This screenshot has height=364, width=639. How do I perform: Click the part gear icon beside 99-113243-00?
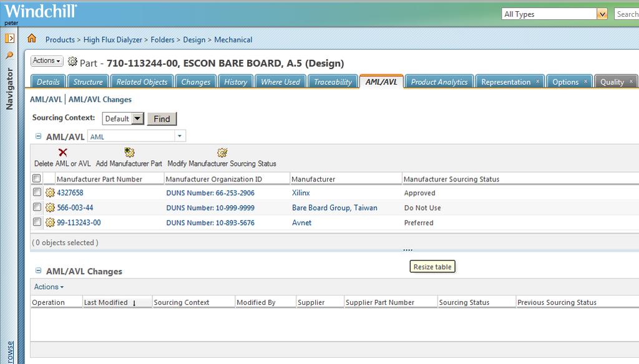point(50,223)
